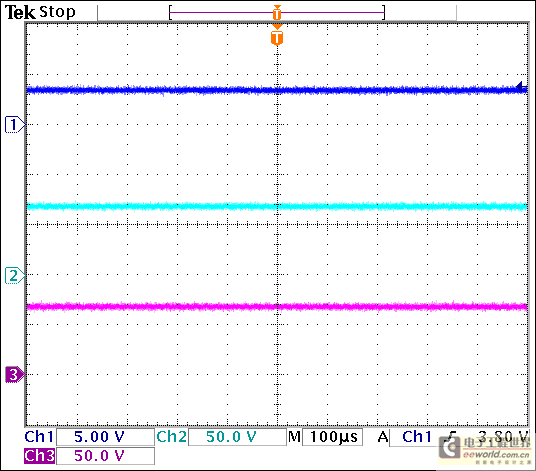Click the trigger source Ch1 readout
This screenshot has height=471, width=536.
(417, 437)
